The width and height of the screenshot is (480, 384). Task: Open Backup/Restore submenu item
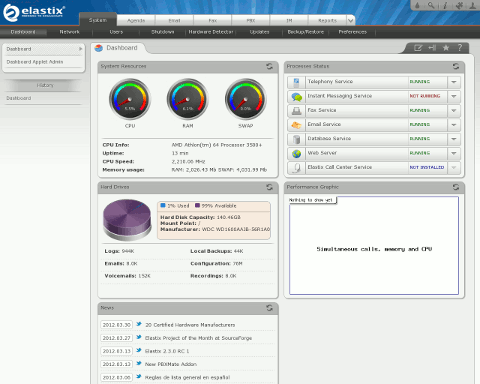click(306, 32)
